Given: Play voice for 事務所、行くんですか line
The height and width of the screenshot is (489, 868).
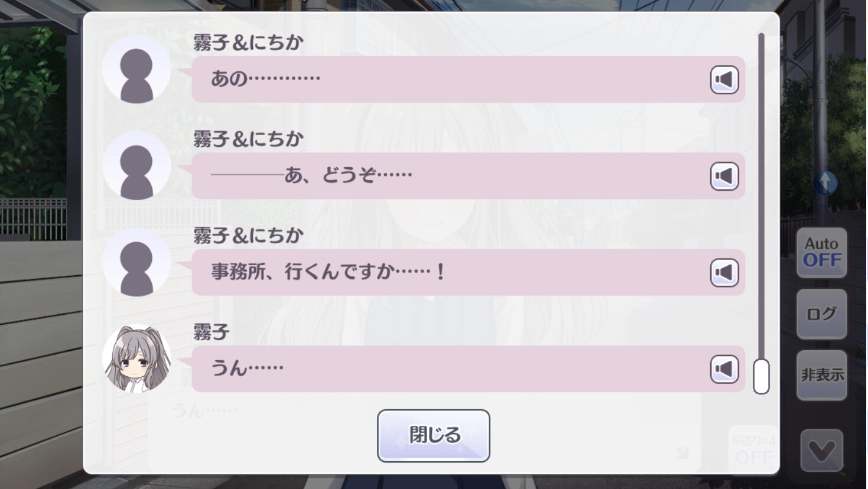Looking at the screenshot, I should point(724,272).
